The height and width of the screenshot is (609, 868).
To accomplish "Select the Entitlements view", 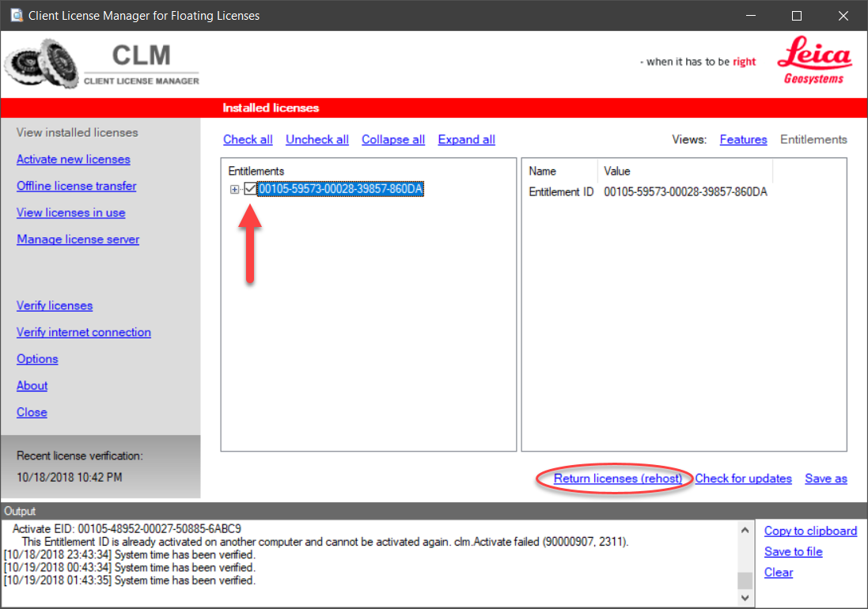I will coord(813,139).
